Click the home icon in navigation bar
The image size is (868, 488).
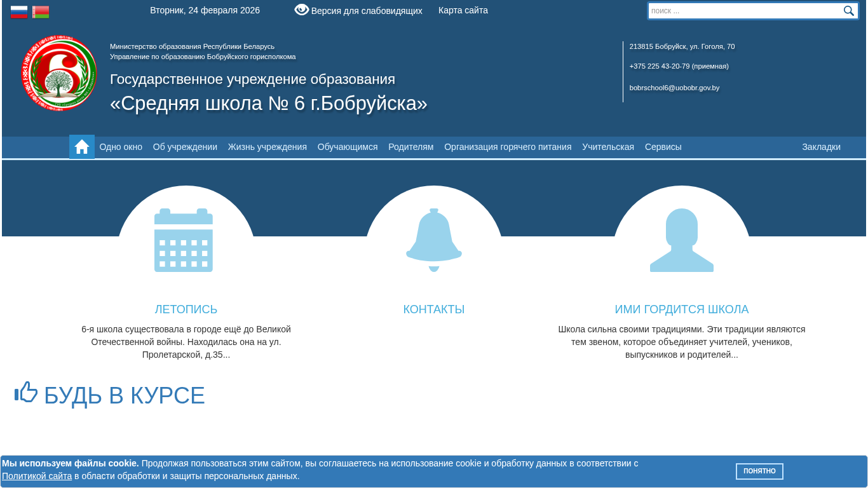coord(82,147)
